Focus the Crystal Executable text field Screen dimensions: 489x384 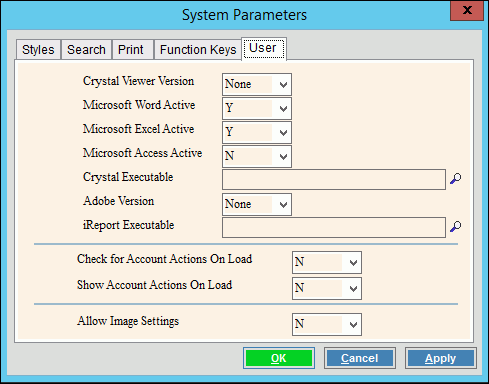(334, 180)
